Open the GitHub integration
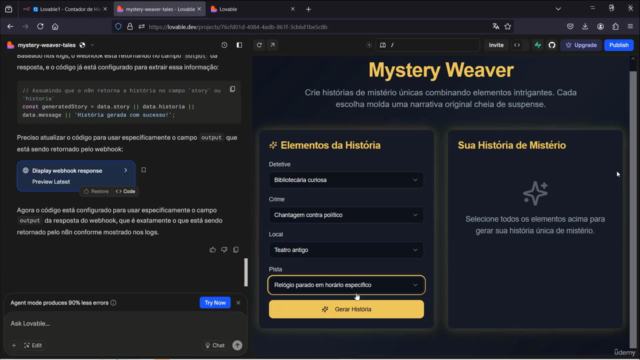The image size is (640, 360). (x=552, y=45)
